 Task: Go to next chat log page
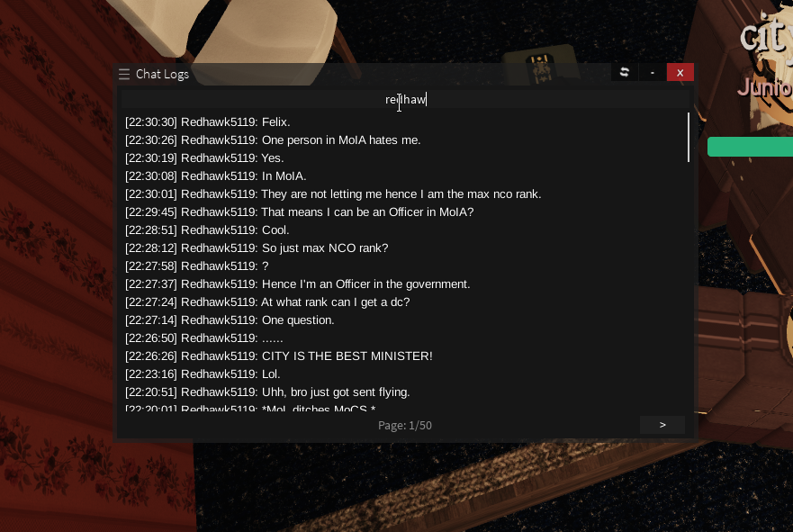(x=662, y=425)
